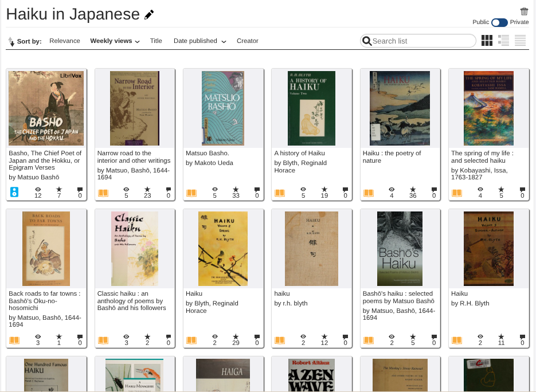
Task: Click the author text by Makoto Ueda
Action: tap(209, 163)
